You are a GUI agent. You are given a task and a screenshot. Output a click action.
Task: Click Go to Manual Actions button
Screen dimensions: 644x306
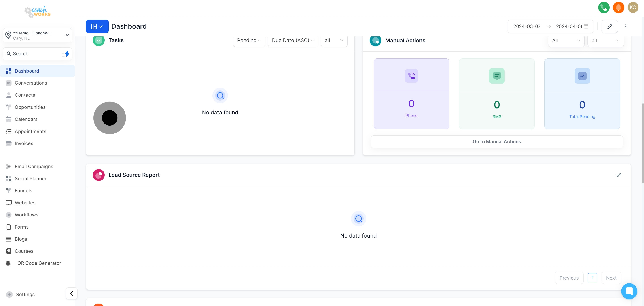[496, 142]
